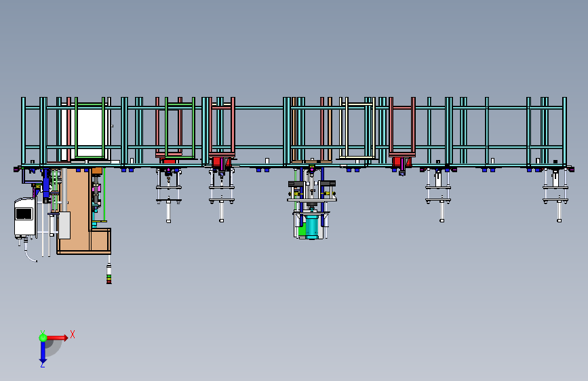This screenshot has width=588, height=381.
Task: Click the red X axis arrow of the triad
Action: (57, 338)
